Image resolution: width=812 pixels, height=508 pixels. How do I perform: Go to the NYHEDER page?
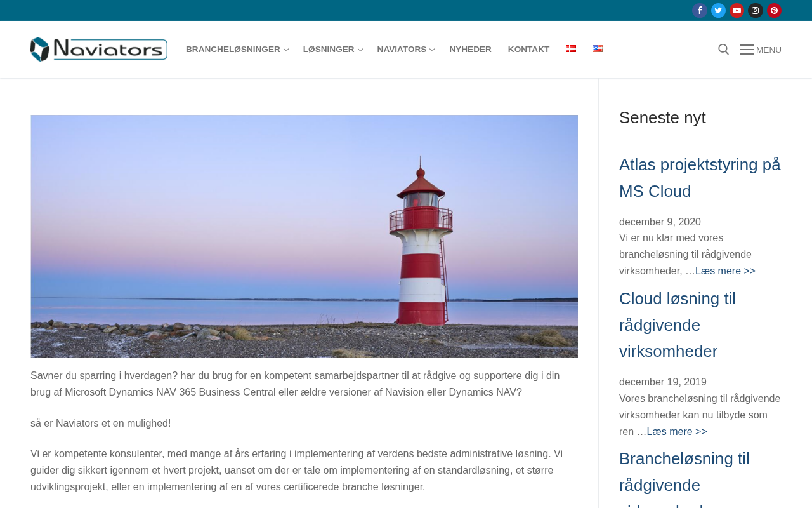click(x=470, y=50)
